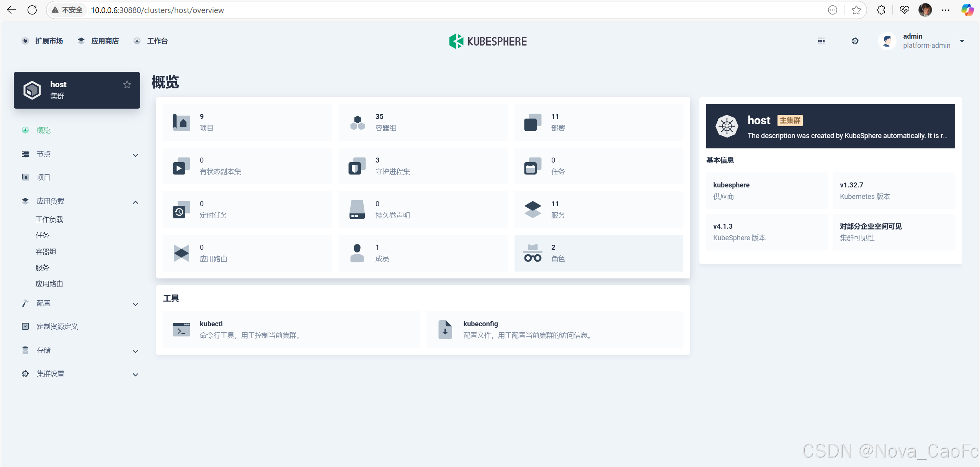Screen dimensions: 980x467
Task: Reload the page with refresh icon
Action: (32, 10)
